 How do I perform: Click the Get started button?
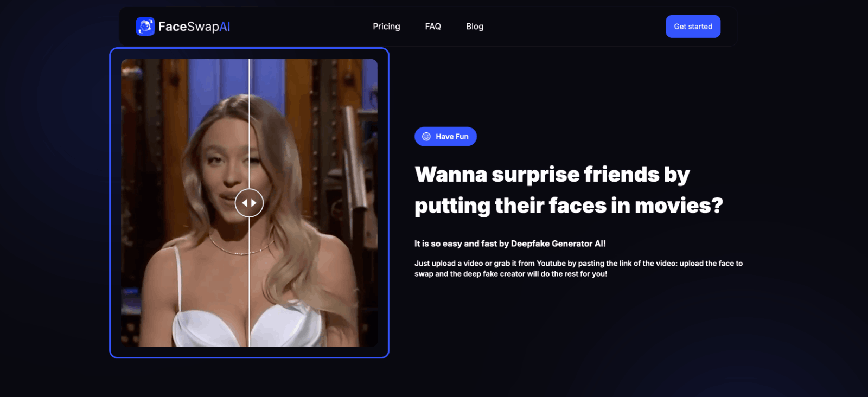[x=693, y=27]
